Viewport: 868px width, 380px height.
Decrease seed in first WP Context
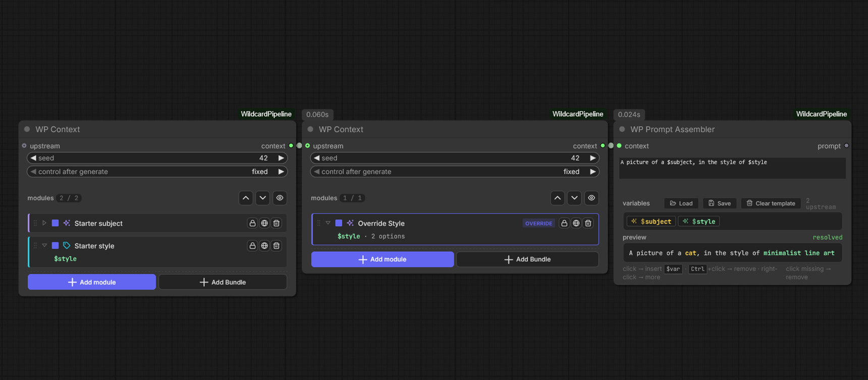[x=33, y=158]
